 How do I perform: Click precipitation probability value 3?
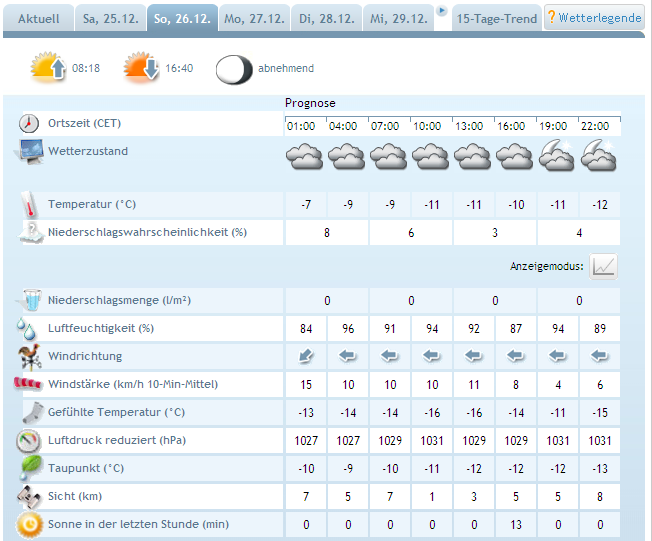495,232
